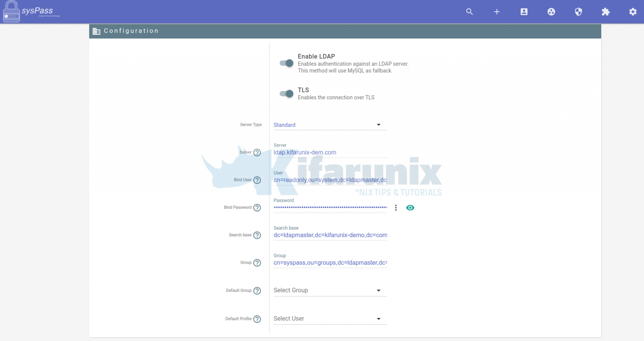644x341 pixels.
Task: Click the help icon next to Search base
Action: coord(257,235)
